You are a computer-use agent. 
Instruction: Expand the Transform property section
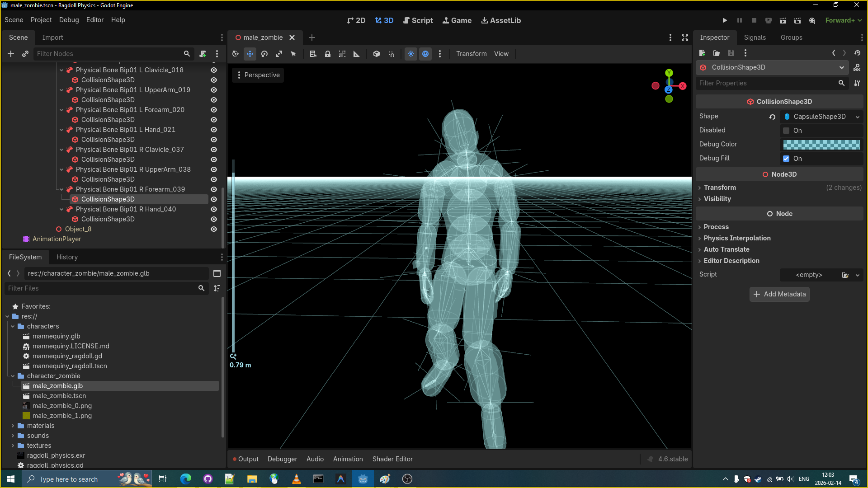coord(720,188)
